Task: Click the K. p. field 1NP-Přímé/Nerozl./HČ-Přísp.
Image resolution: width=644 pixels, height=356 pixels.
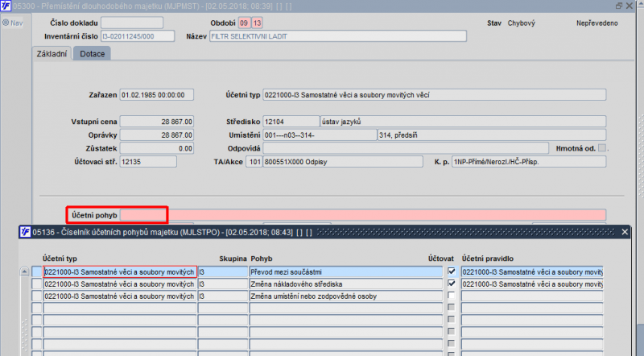Action: click(x=529, y=162)
